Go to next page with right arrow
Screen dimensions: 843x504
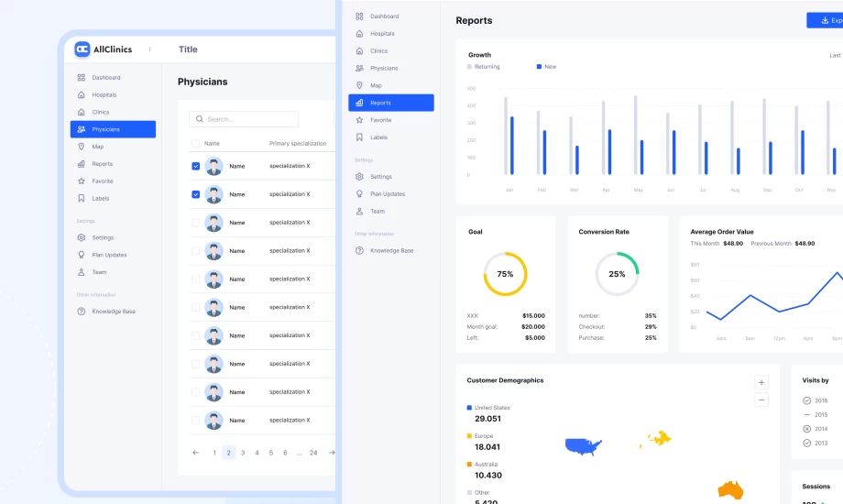[332, 453]
